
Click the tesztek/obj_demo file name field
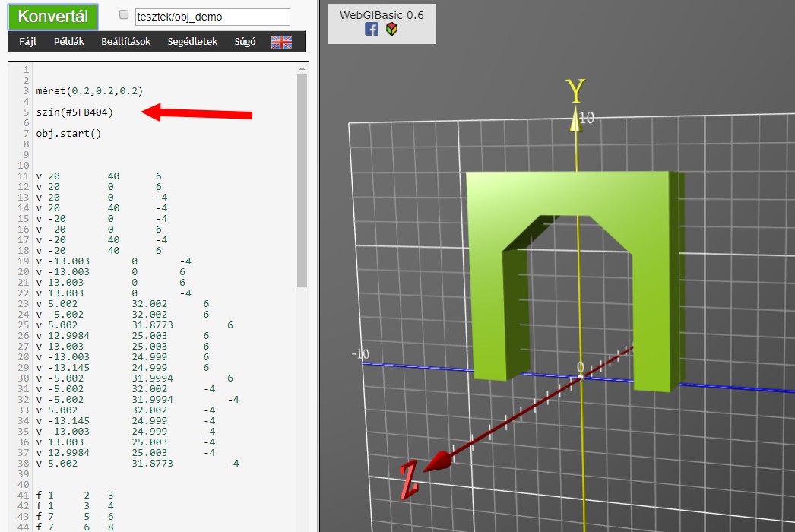[212, 17]
